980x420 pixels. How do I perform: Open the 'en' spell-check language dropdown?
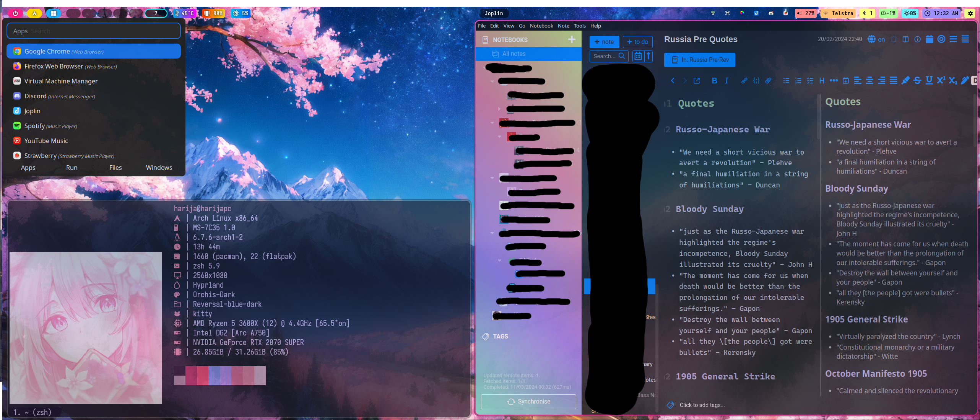pyautogui.click(x=876, y=39)
